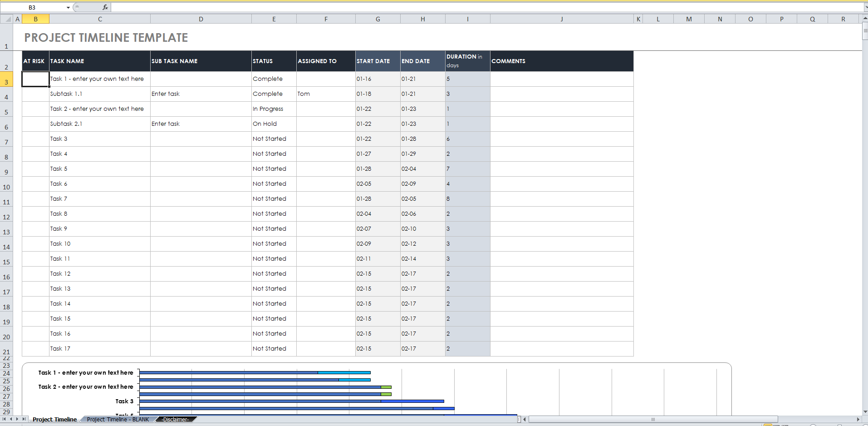This screenshot has width=868, height=426.
Task: Click vertical scrollbar down arrow
Action: click(865, 412)
